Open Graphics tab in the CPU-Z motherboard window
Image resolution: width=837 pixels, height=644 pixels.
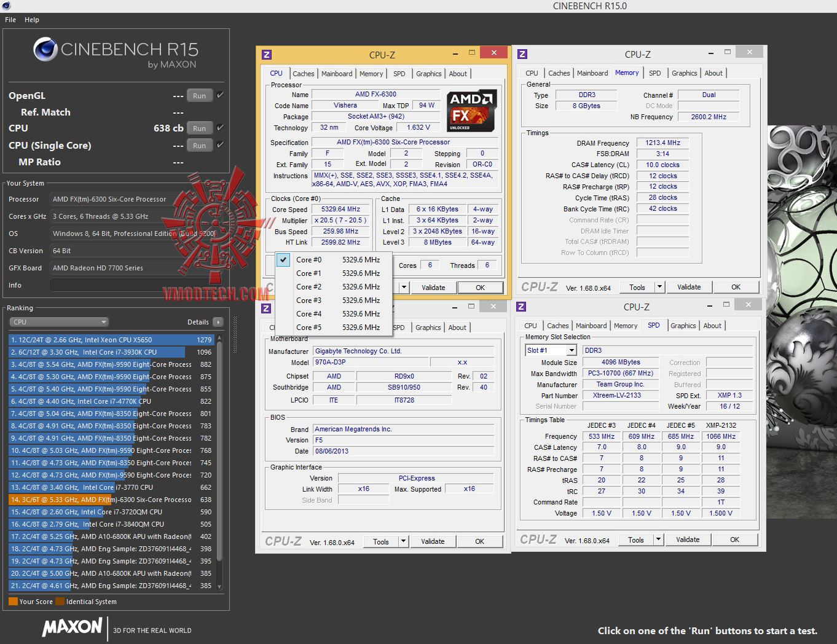tap(428, 328)
